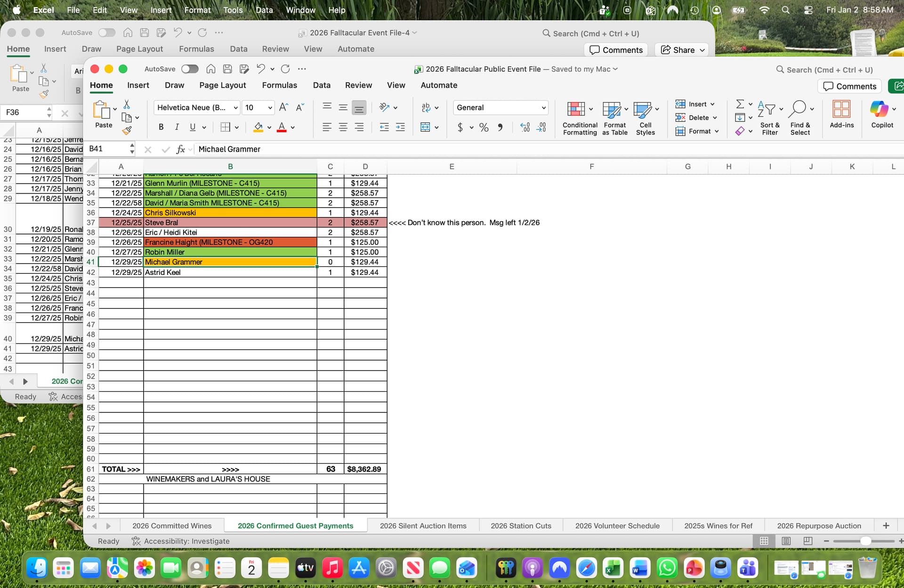Toggle AutoSave in the background window

107,32
